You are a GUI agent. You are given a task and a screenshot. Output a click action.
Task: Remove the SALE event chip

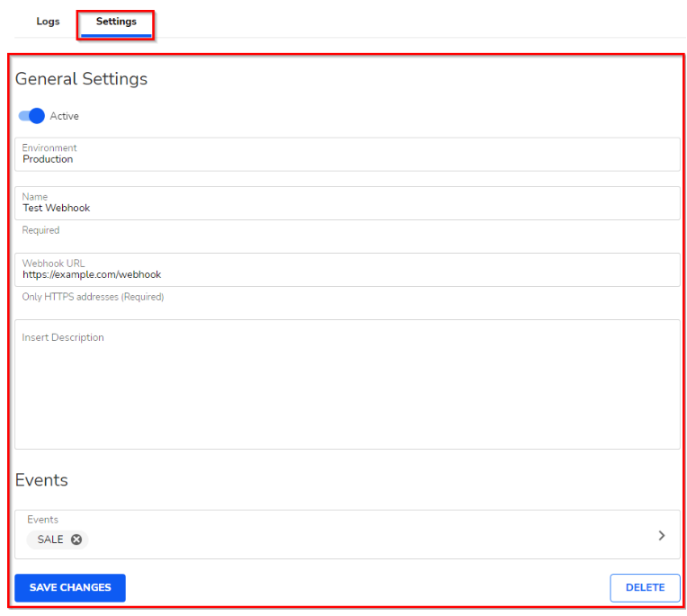click(76, 540)
